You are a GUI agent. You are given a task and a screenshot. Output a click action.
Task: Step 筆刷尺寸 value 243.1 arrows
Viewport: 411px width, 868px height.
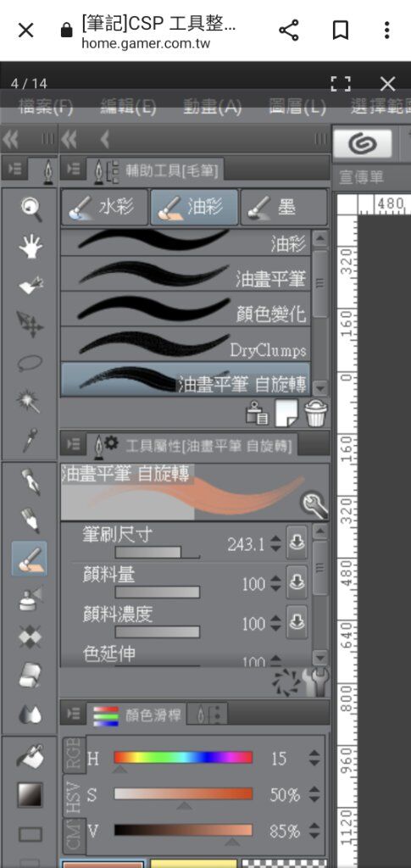(275, 545)
